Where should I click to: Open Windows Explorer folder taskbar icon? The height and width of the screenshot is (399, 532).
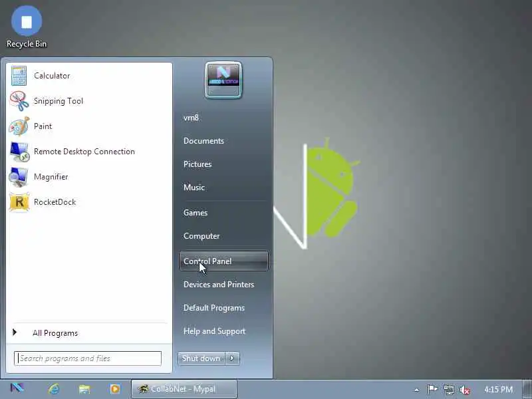pyautogui.click(x=84, y=389)
